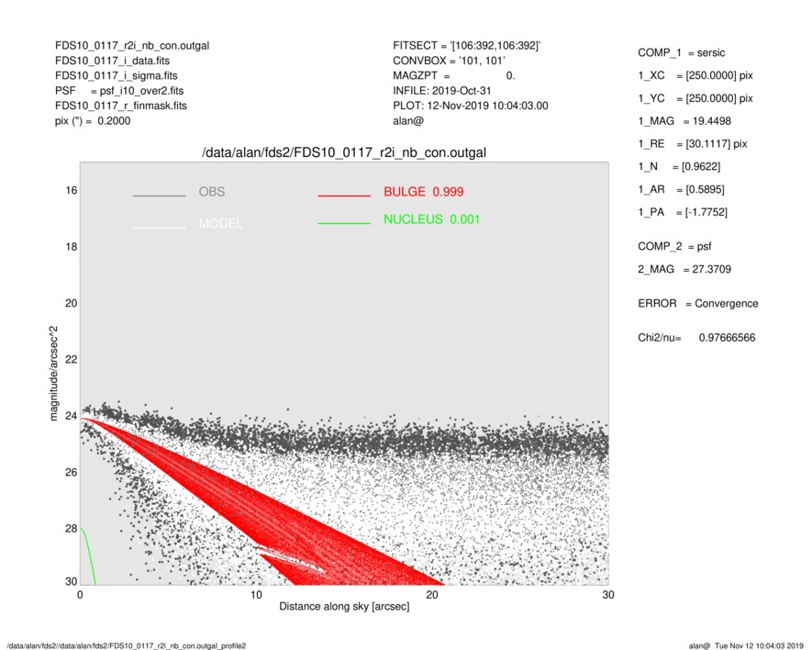The width and height of the screenshot is (812, 650).
Task: Click the 'Distance along sky [arcsec]' x-axis label
Action: pyautogui.click(x=344, y=607)
